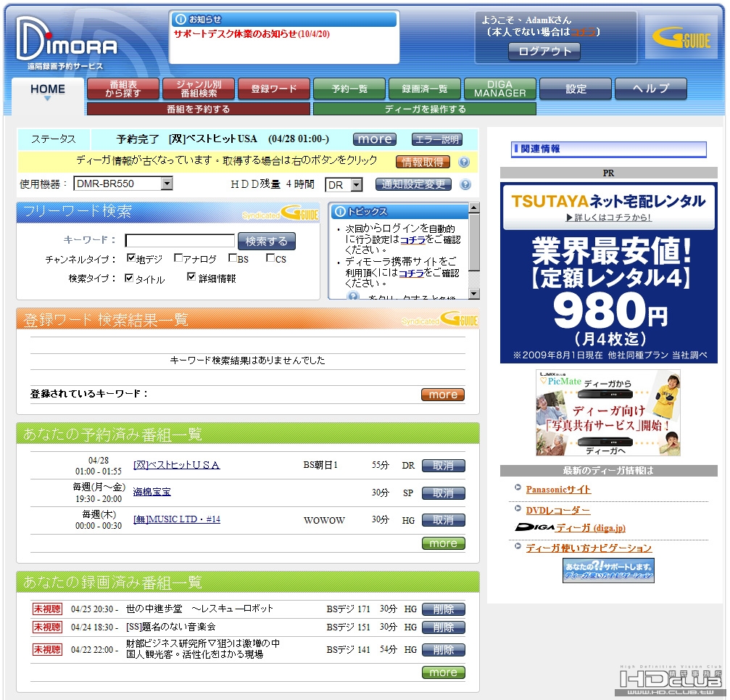Click 未視聴 badge for 世の中進歩堂

[47, 609]
